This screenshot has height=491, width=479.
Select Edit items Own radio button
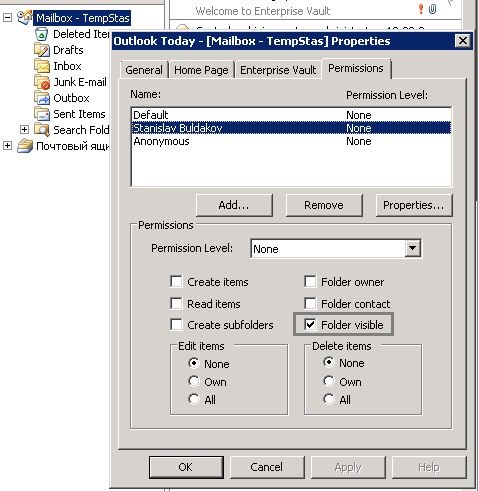[x=194, y=381]
